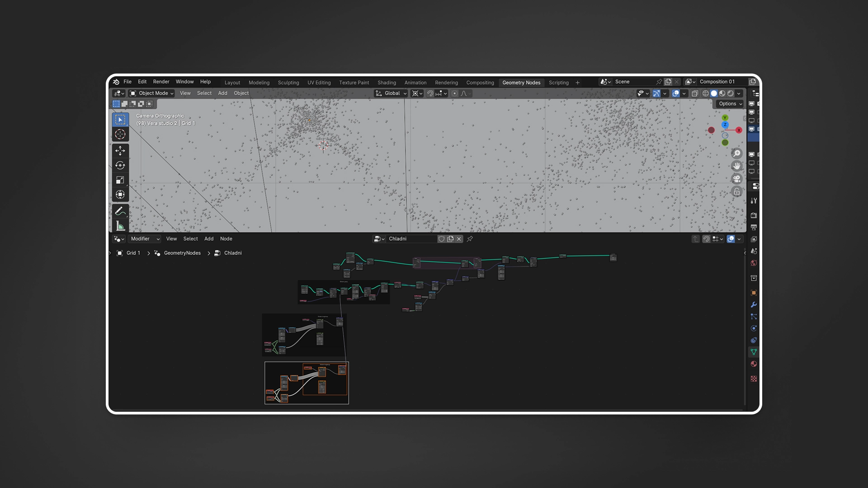
Task: Open the Object Mode dropdown
Action: pyautogui.click(x=152, y=94)
